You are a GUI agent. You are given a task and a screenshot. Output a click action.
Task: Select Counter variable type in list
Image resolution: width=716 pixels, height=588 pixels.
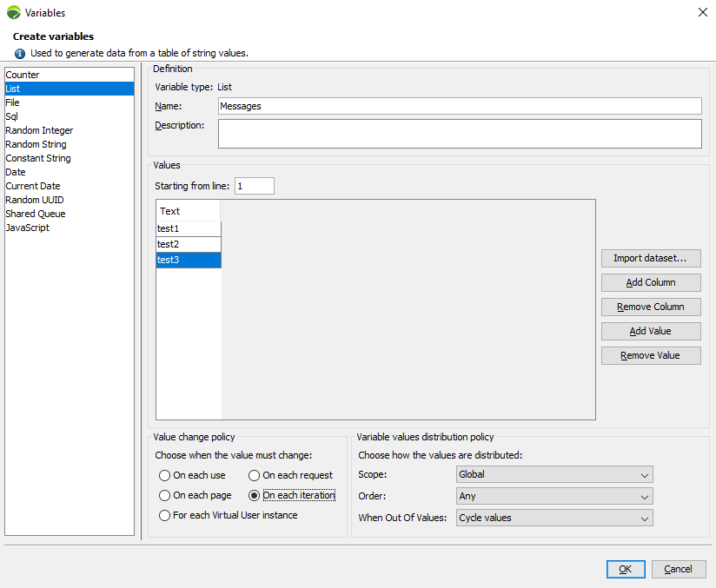coord(23,75)
